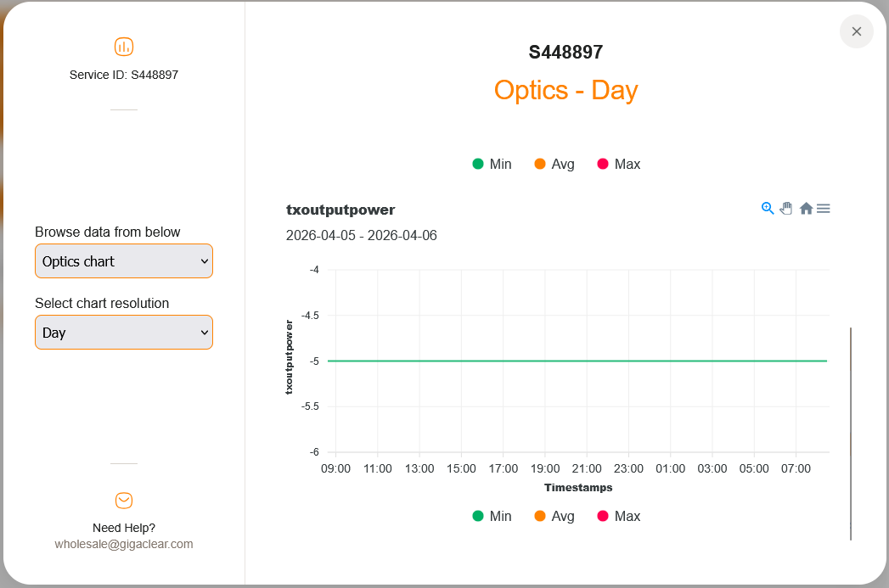Open the chart hamburger menu

[823, 208]
